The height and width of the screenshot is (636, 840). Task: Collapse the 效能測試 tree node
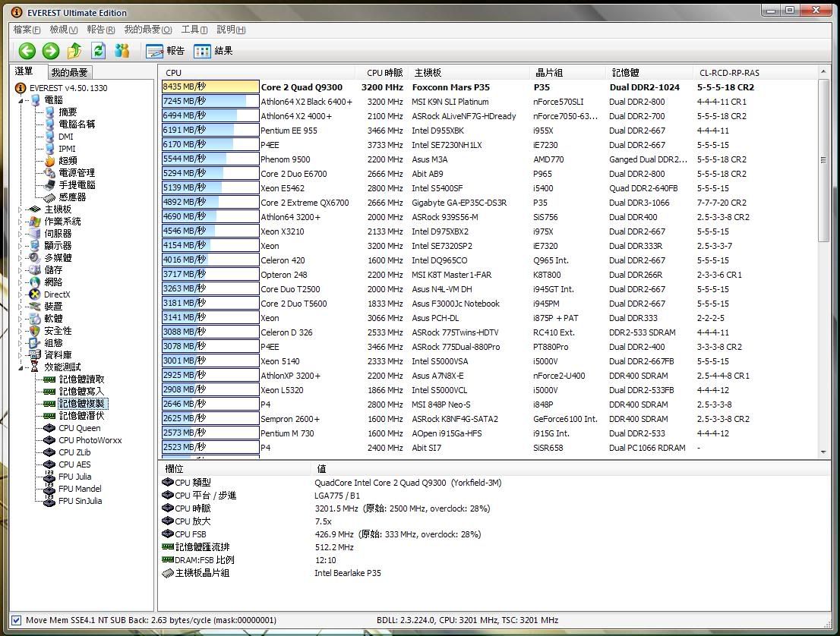[x=21, y=367]
